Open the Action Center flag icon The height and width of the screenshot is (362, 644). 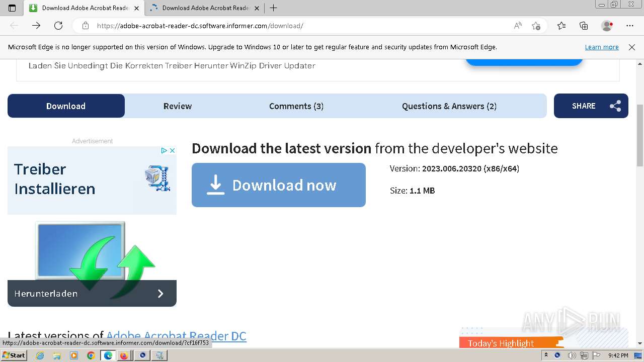[596, 355]
